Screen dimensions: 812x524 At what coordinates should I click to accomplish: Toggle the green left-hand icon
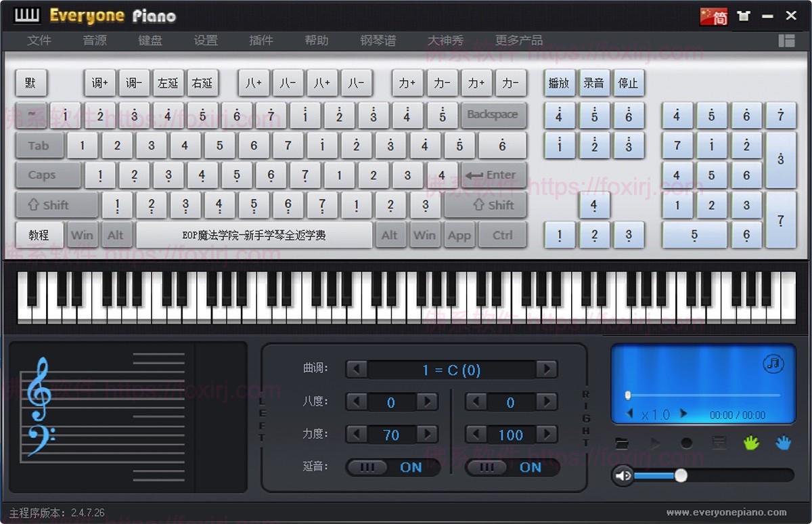(752, 443)
